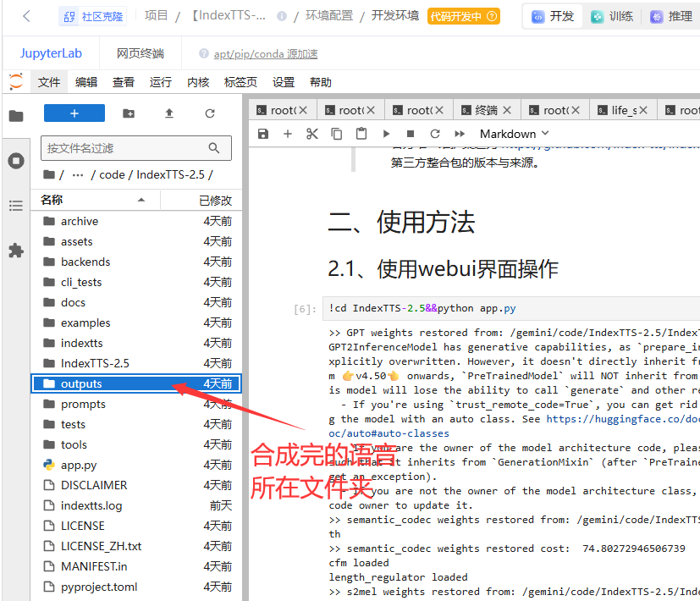
Task: Refresh the file browser list
Action: pyautogui.click(x=210, y=113)
